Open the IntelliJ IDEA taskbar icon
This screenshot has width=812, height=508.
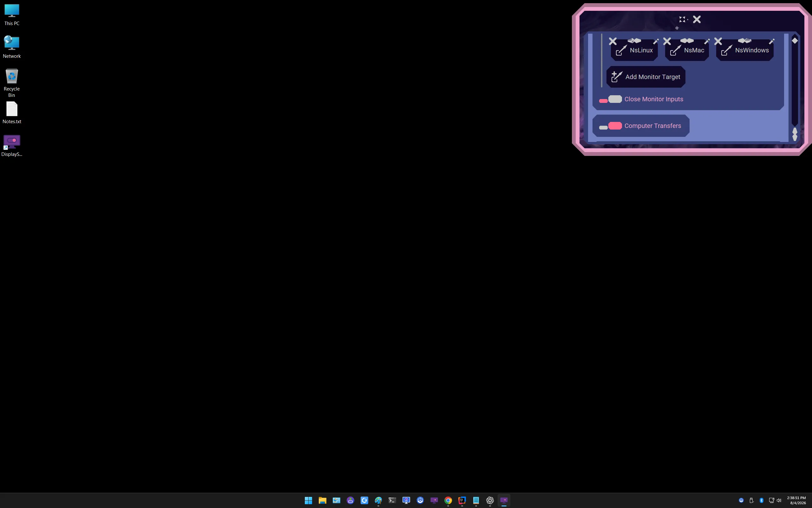(x=462, y=500)
